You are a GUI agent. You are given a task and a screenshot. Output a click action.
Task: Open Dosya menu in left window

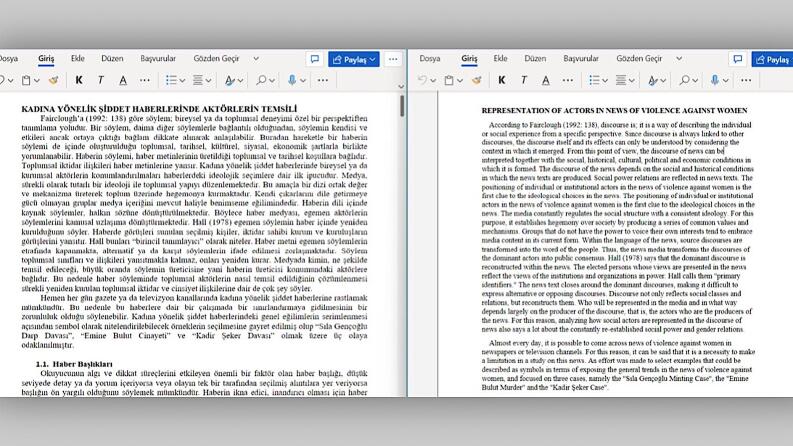coord(9,58)
